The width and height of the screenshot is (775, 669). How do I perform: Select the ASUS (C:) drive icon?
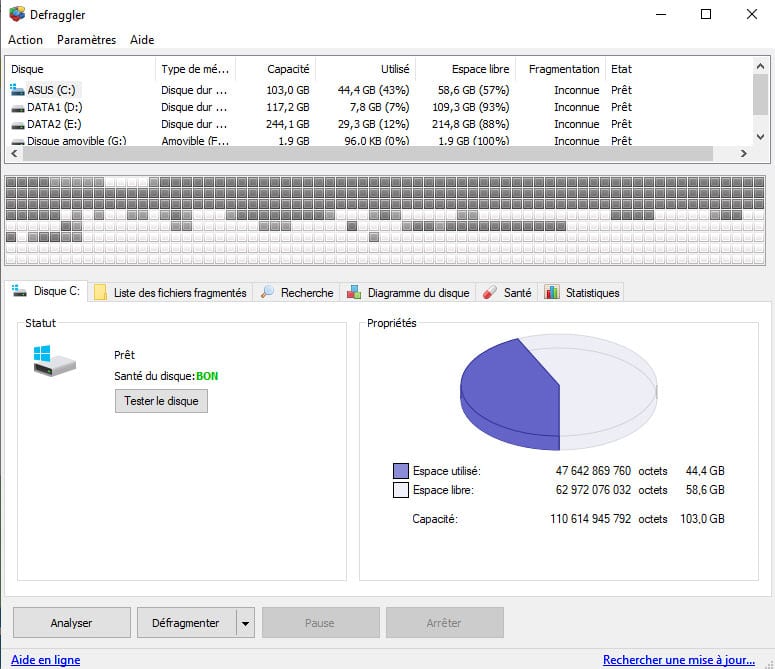click(x=17, y=90)
